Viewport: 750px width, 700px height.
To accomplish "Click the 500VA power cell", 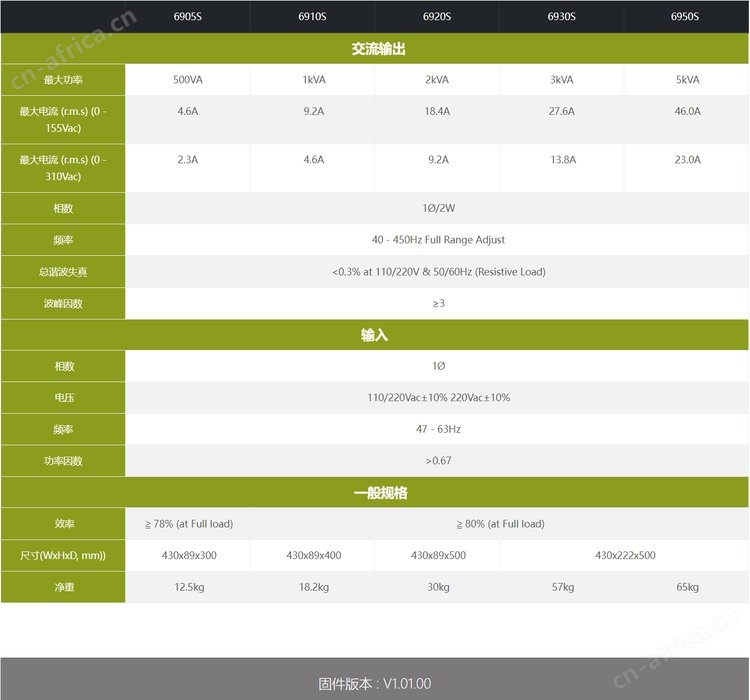I will click(x=188, y=80).
